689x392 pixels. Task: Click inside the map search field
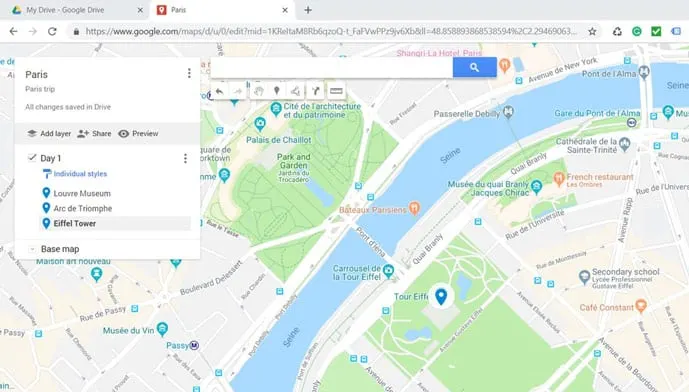(x=332, y=67)
